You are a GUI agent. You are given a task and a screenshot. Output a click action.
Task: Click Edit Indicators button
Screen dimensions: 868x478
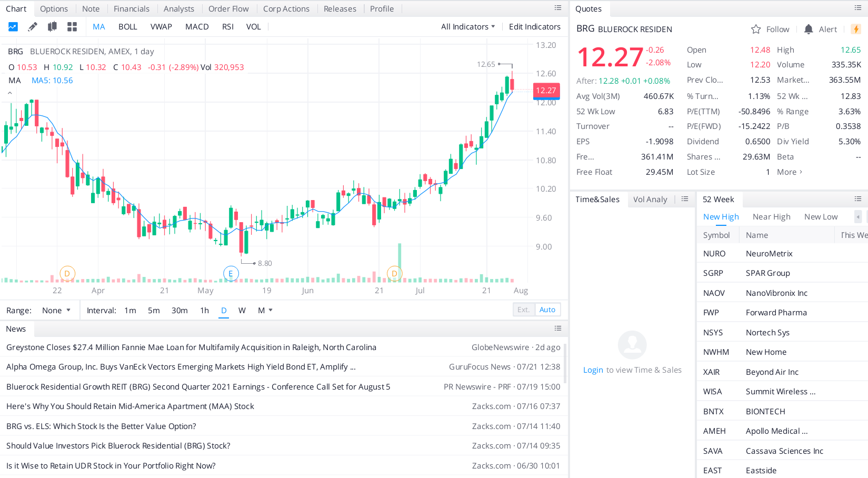(535, 27)
